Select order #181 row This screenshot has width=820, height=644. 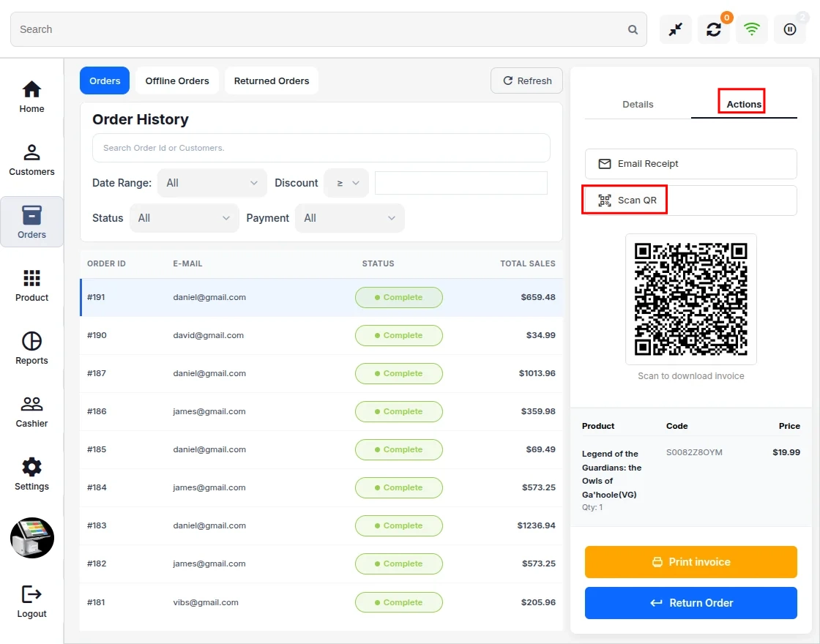(x=321, y=602)
